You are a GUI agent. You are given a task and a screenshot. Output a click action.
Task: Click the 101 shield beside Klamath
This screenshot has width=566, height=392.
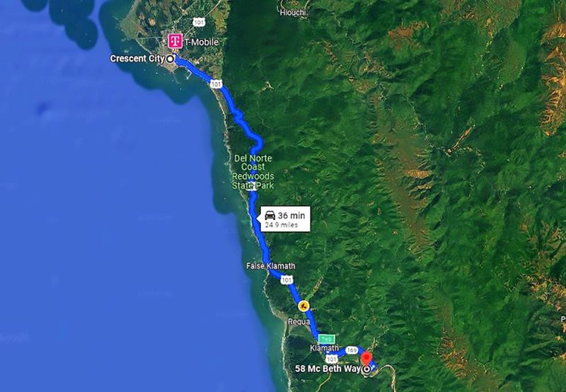tap(331, 359)
